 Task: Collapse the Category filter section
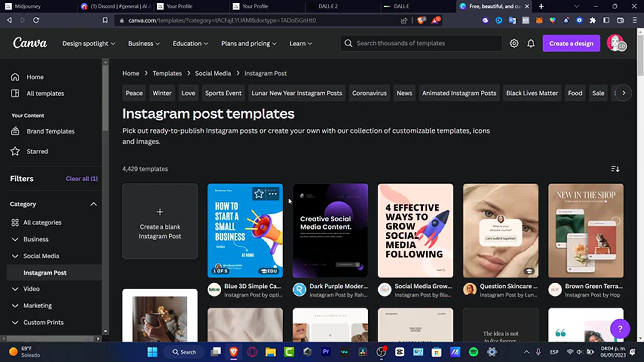pyautogui.click(x=94, y=204)
